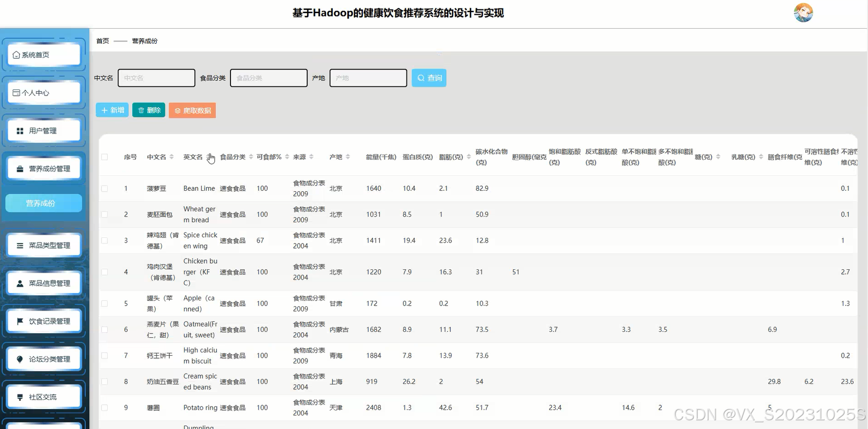Check the row for 麦胚面包
Screen dimensions: 868x429
[104, 214]
